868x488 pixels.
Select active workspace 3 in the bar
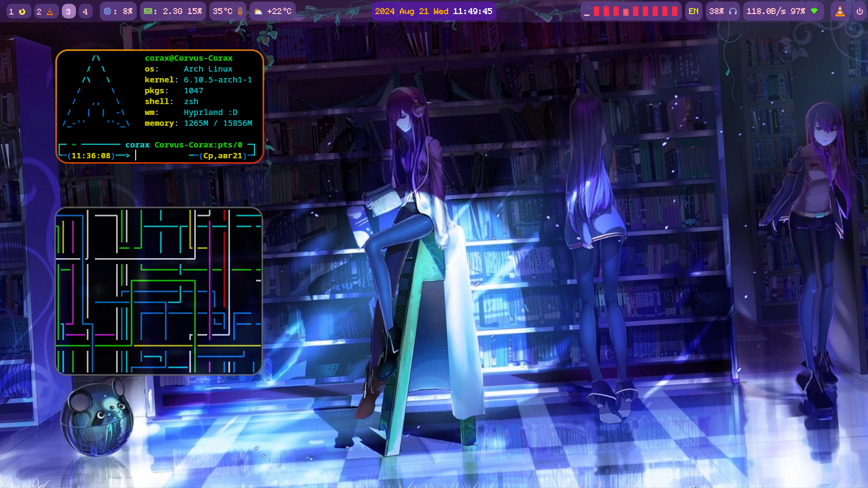coord(68,11)
